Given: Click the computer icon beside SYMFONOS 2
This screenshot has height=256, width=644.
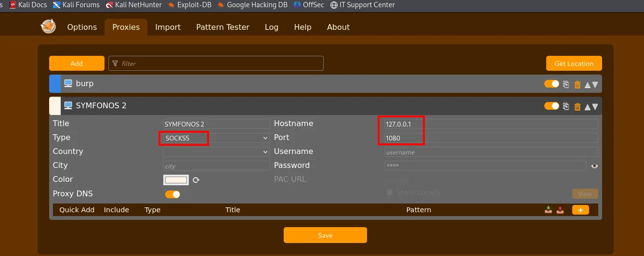Looking at the screenshot, I should 68,105.
